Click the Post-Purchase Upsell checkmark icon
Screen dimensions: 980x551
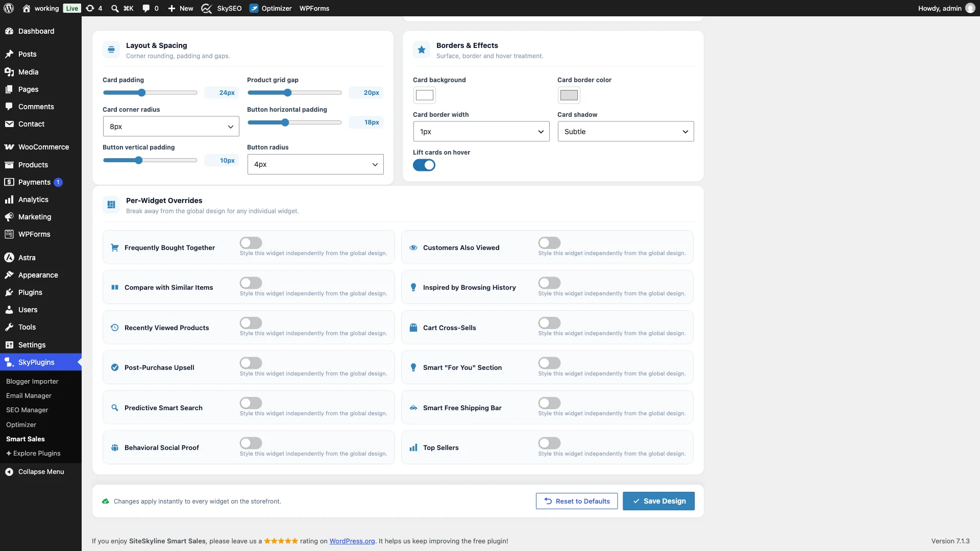pos(115,367)
